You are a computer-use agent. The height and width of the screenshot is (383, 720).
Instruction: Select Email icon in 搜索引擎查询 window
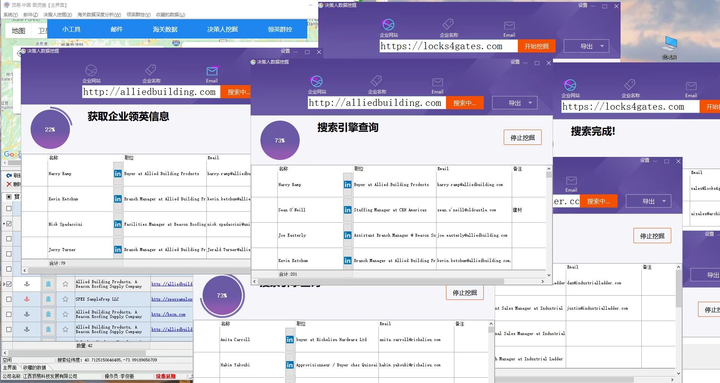(437, 82)
